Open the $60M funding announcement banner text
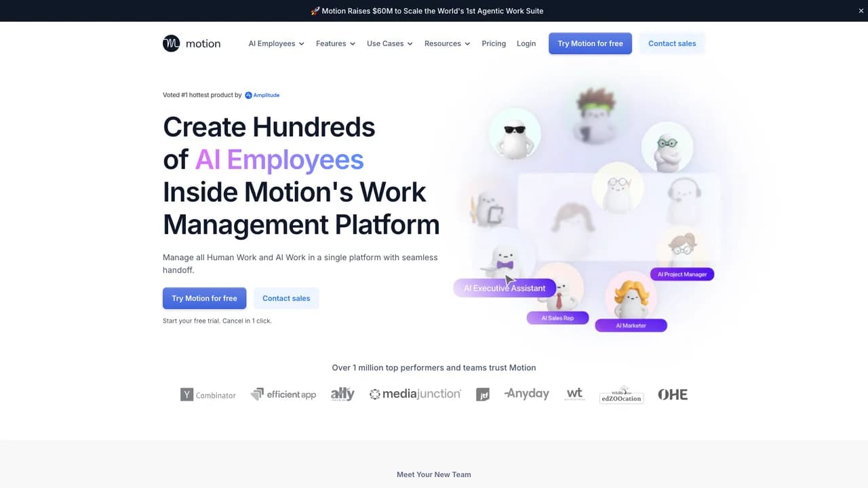 point(427,11)
